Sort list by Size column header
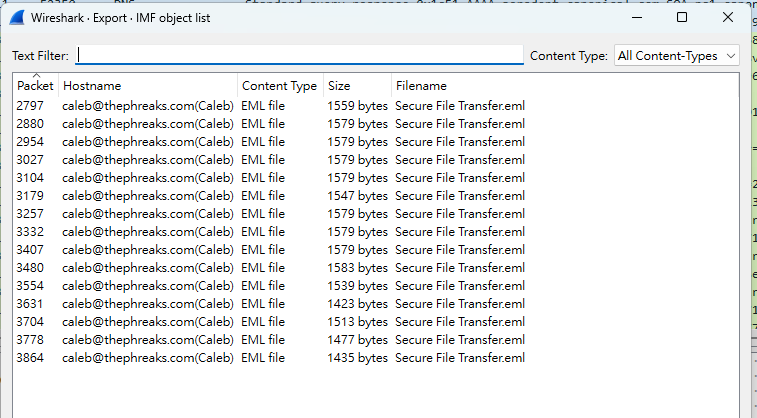 point(355,86)
